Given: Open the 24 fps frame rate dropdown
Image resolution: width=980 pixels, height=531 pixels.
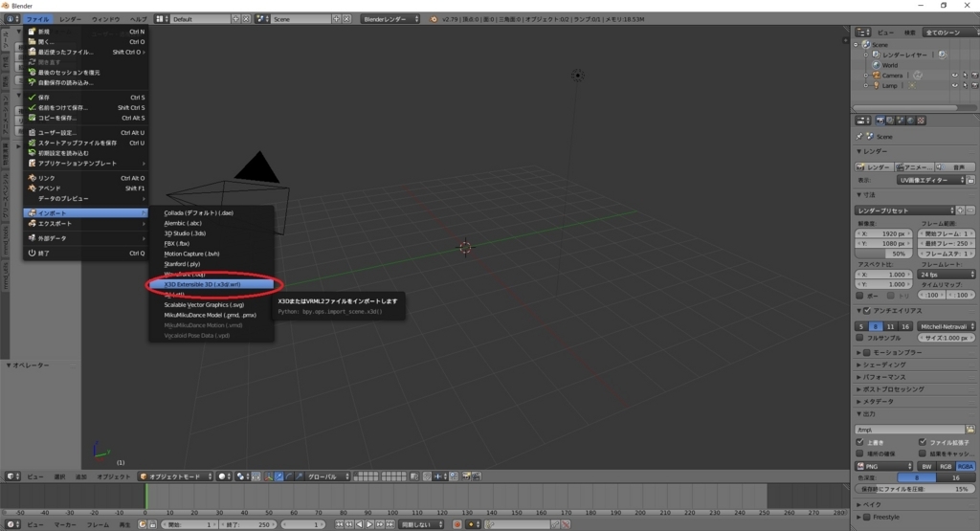Looking at the screenshot, I should tap(947, 275).
